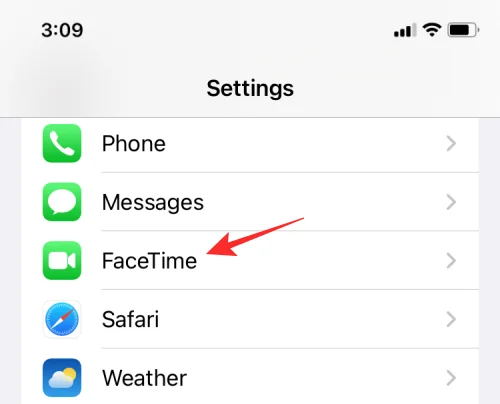
Task: Tap the battery indicator icon
Action: tap(463, 30)
